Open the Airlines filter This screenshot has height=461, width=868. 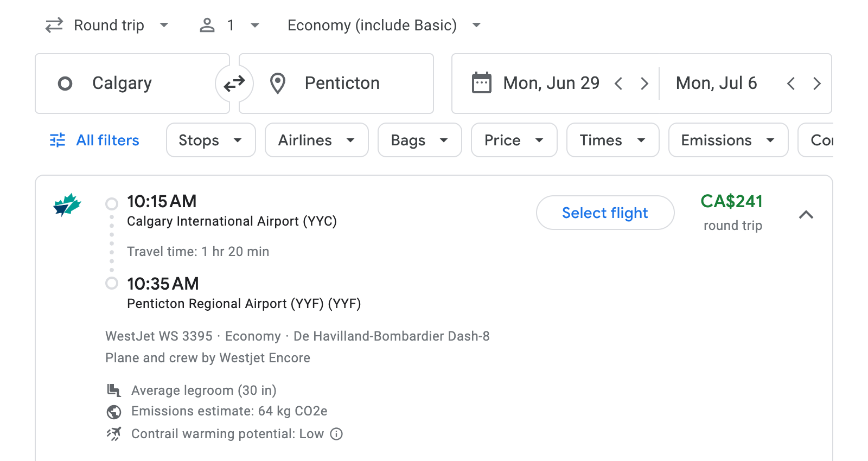point(316,140)
